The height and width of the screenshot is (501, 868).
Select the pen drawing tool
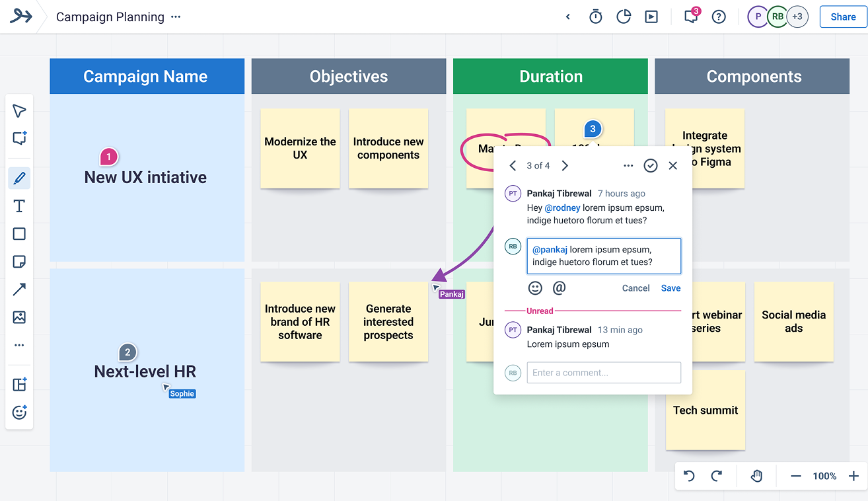pyautogui.click(x=19, y=178)
